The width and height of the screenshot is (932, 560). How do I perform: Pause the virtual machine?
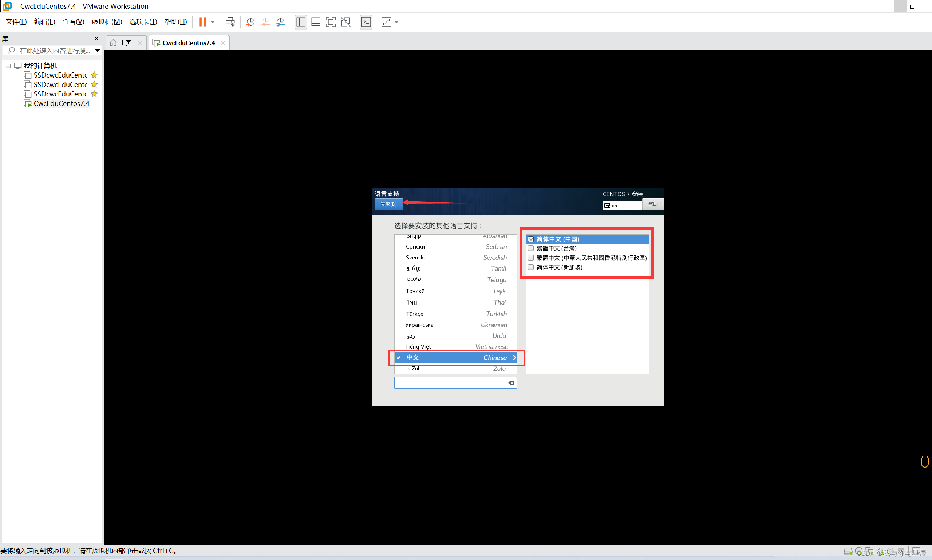point(202,22)
